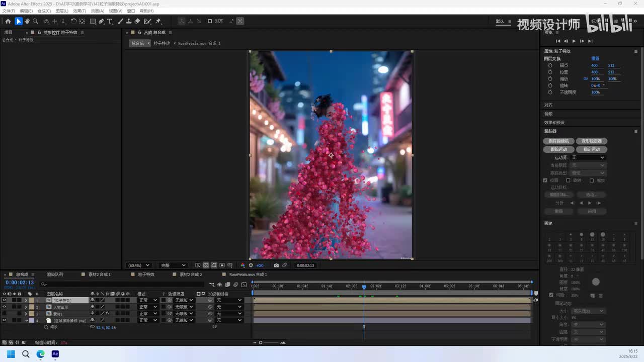Select the Horizontal Type tool
This screenshot has height=362, width=644.
pyautogui.click(x=110, y=21)
